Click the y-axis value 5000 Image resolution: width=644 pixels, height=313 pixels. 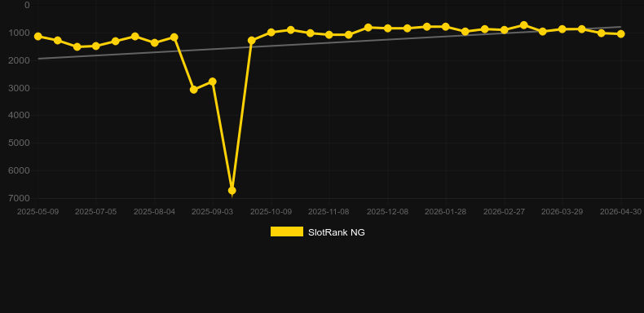pyautogui.click(x=19, y=143)
